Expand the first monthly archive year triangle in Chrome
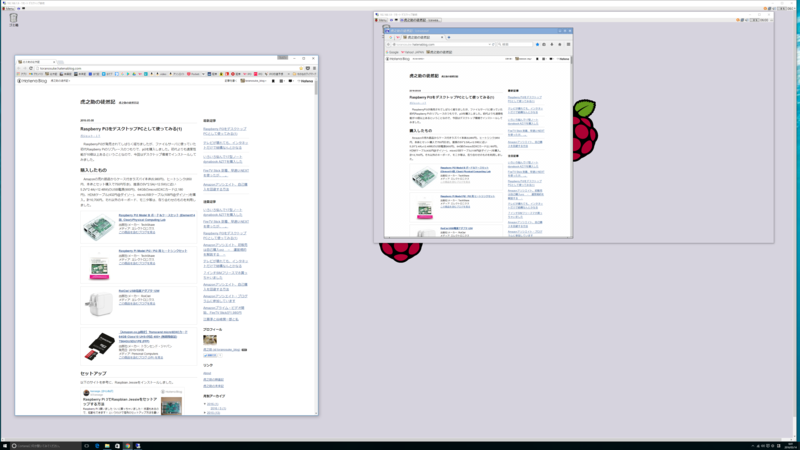Viewport: 800px width, 450px height. click(205, 404)
